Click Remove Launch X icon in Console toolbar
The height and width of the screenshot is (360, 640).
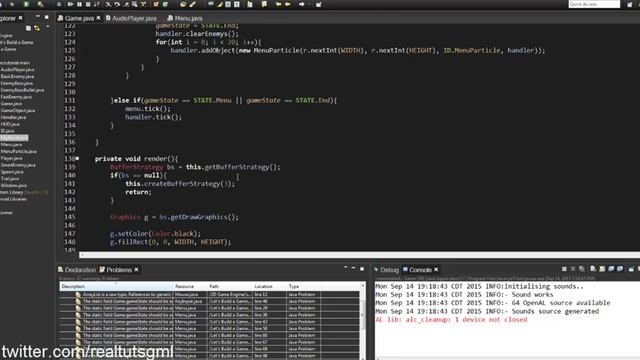(x=573, y=269)
